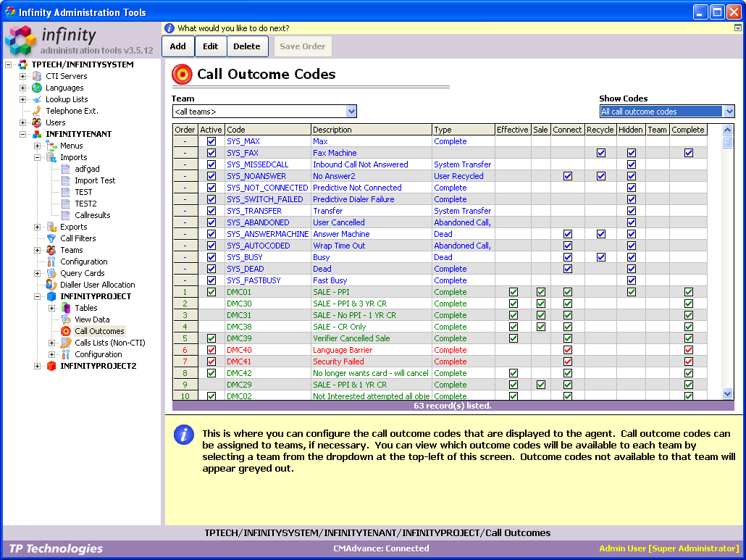Click the INFINITYTENANT node icon
The height and width of the screenshot is (560, 746).
(37, 134)
